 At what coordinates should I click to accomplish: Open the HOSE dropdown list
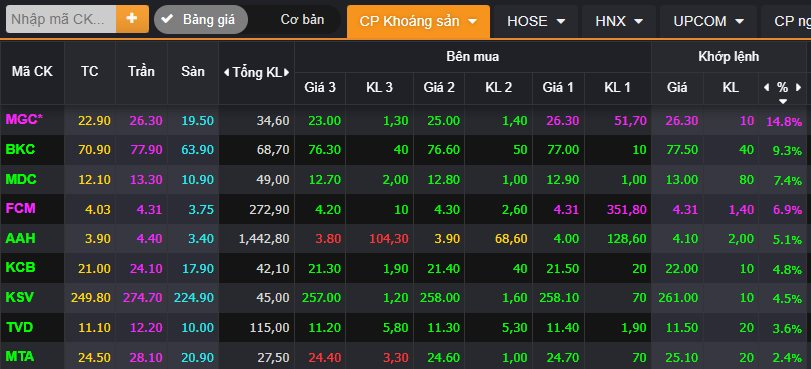(536, 21)
